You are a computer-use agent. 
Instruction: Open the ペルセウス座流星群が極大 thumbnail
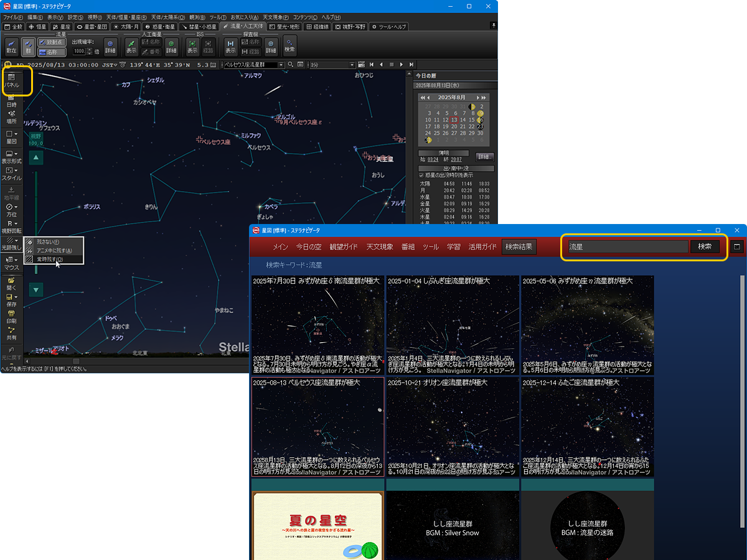click(317, 427)
